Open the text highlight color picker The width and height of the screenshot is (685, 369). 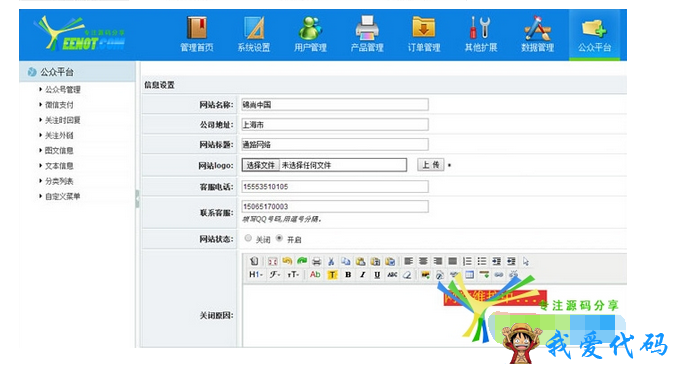(332, 275)
